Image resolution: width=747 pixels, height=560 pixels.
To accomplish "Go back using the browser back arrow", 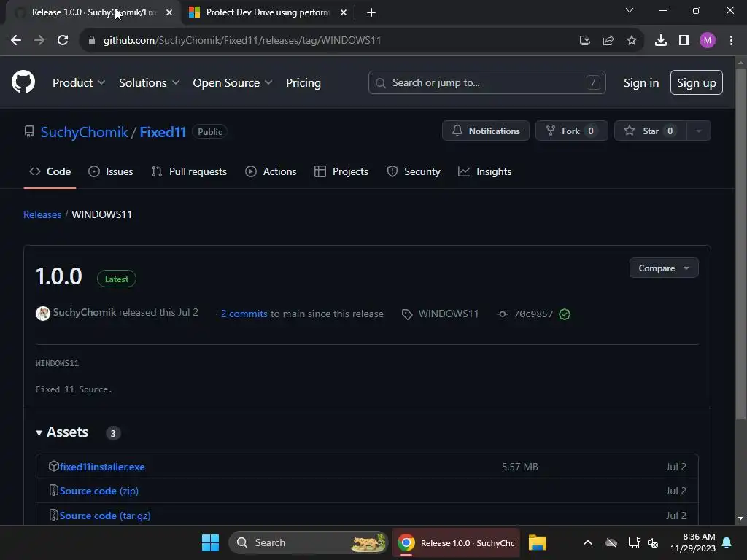I will tap(16, 40).
